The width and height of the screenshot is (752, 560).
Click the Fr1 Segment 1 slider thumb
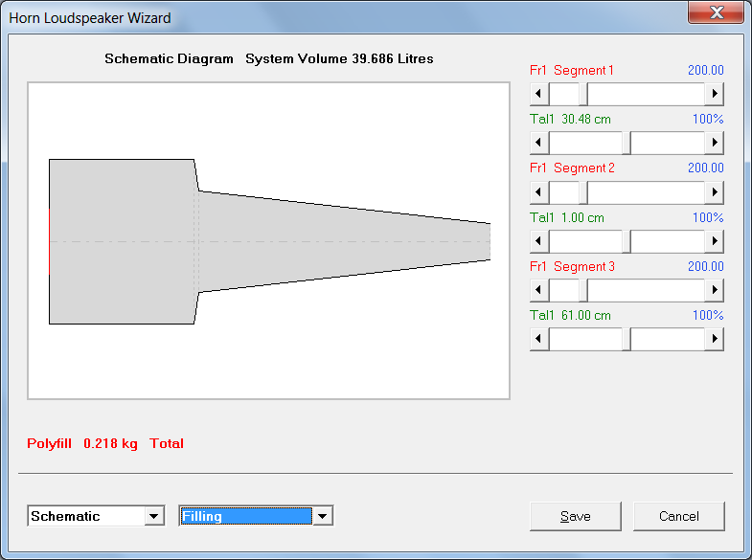(x=583, y=94)
